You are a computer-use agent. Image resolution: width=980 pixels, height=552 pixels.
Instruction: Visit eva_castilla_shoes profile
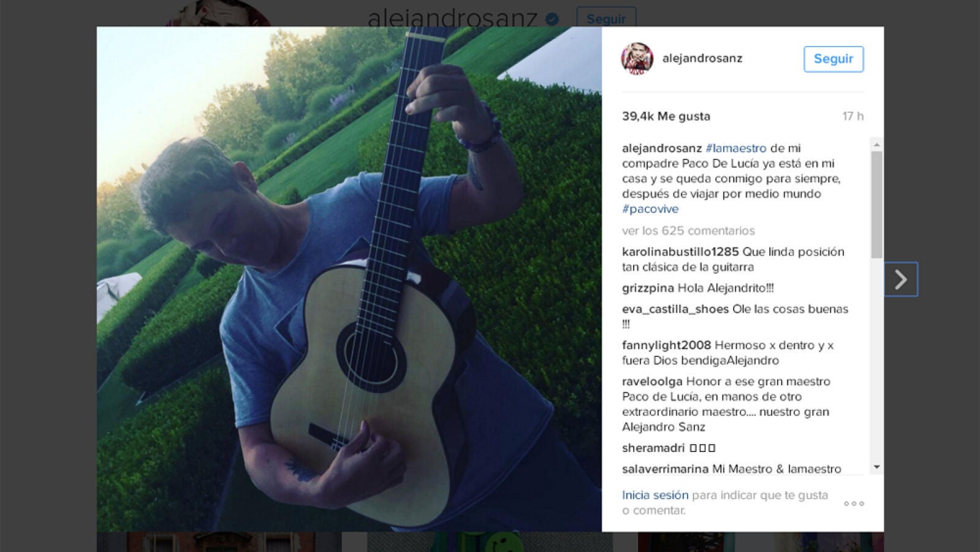click(675, 309)
